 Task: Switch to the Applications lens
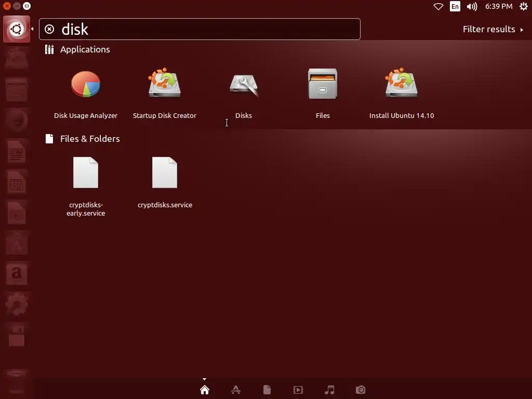236,390
